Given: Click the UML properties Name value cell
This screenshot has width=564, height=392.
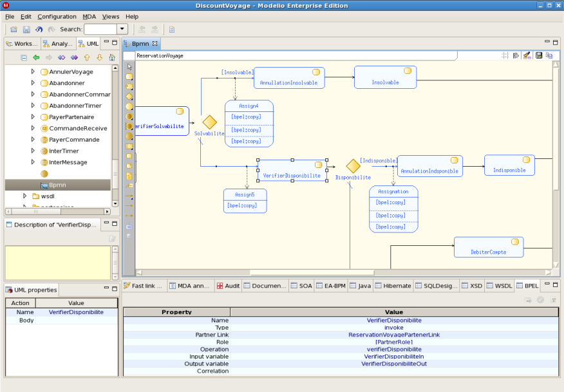Looking at the screenshot, I should click(76, 312).
